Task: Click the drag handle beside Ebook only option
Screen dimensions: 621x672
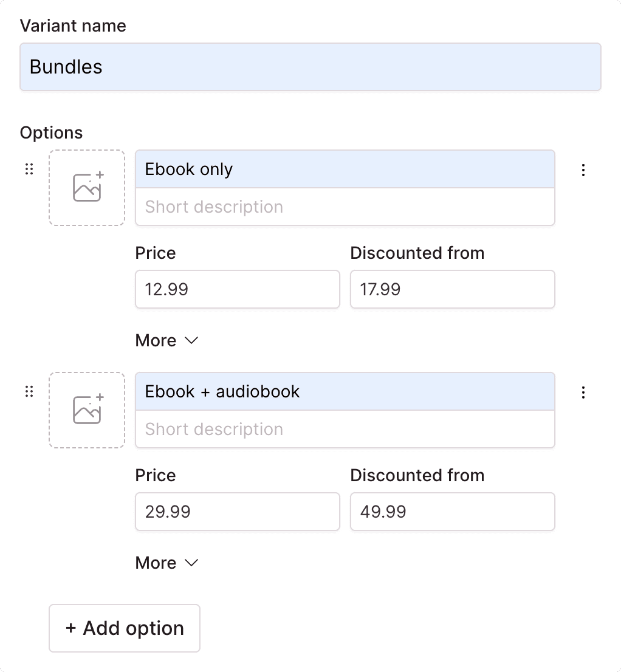Action: (x=29, y=169)
